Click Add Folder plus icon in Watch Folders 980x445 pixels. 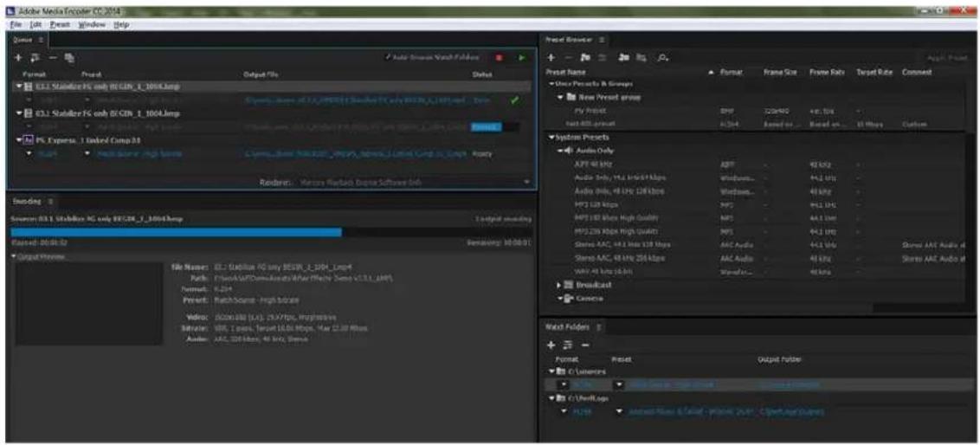[x=551, y=345]
